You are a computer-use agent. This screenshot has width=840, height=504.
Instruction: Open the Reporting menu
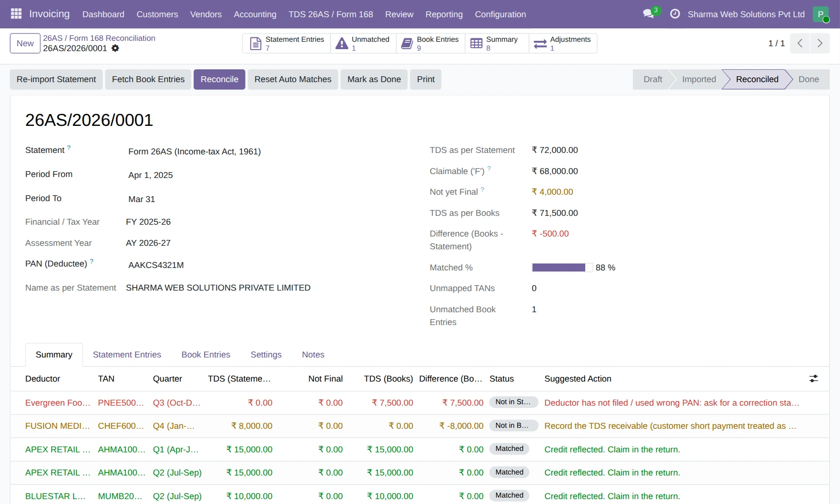pos(444,14)
